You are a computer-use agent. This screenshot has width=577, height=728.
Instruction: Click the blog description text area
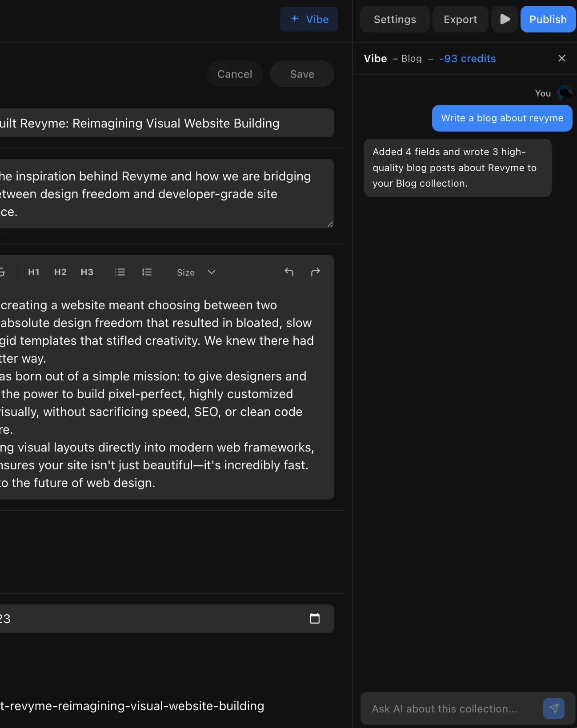pos(166,194)
